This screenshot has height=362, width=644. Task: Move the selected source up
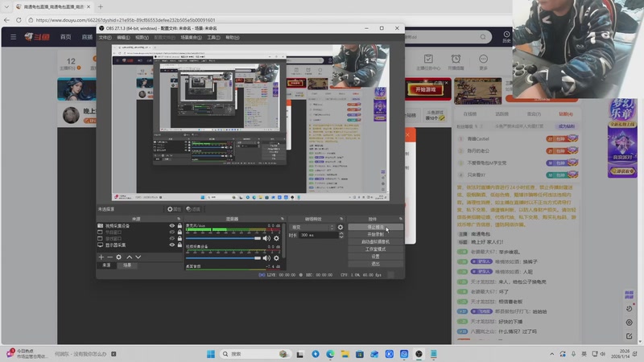[x=130, y=257]
